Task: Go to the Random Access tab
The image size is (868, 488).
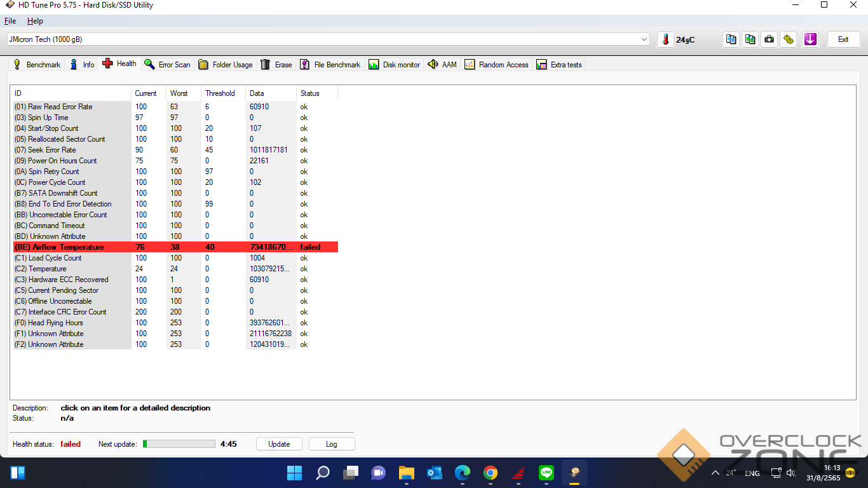Action: click(x=496, y=64)
